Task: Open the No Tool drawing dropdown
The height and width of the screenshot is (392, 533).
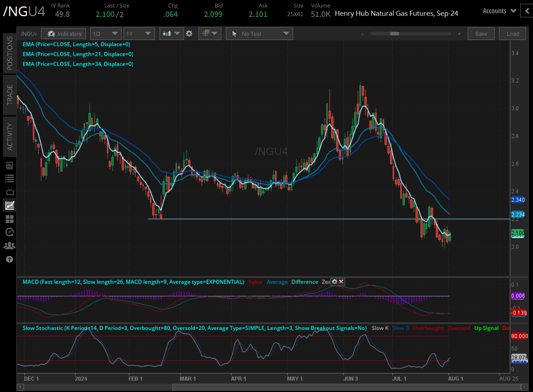Action: [x=259, y=33]
